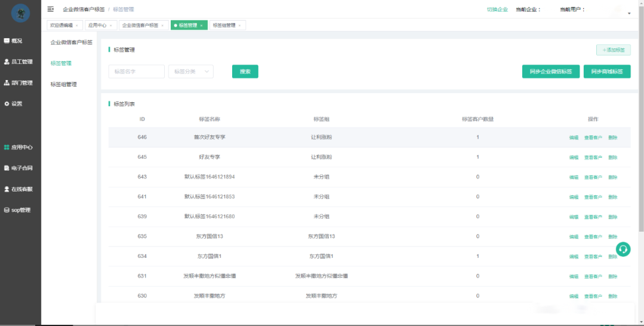
Task: Open 在线客服 in the sidebar
Action: pos(19,189)
